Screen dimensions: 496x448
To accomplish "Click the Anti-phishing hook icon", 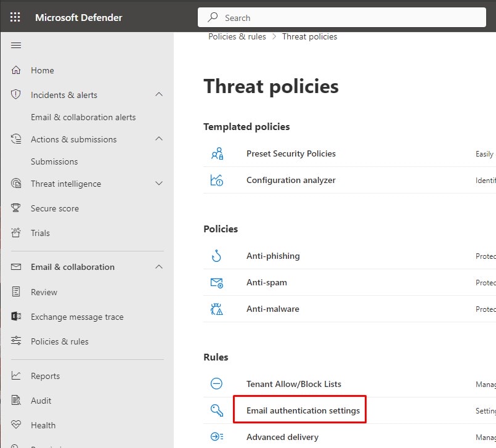I will [217, 256].
